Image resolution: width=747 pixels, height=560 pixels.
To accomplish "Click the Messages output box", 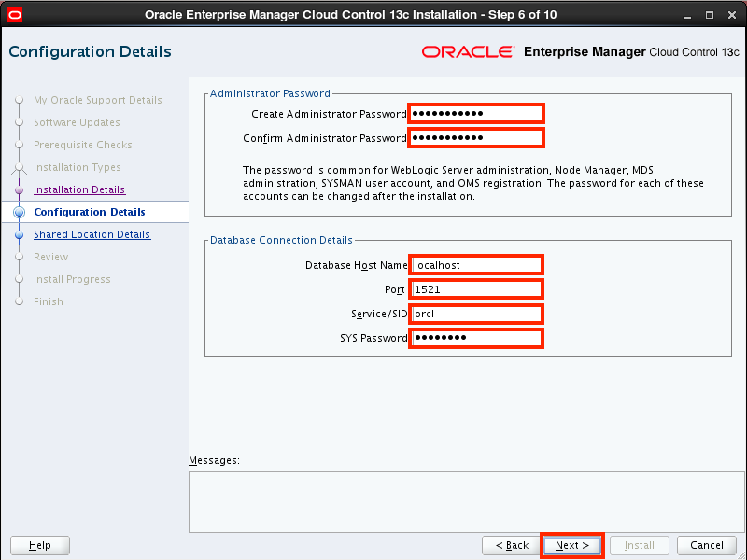I will pos(466,502).
